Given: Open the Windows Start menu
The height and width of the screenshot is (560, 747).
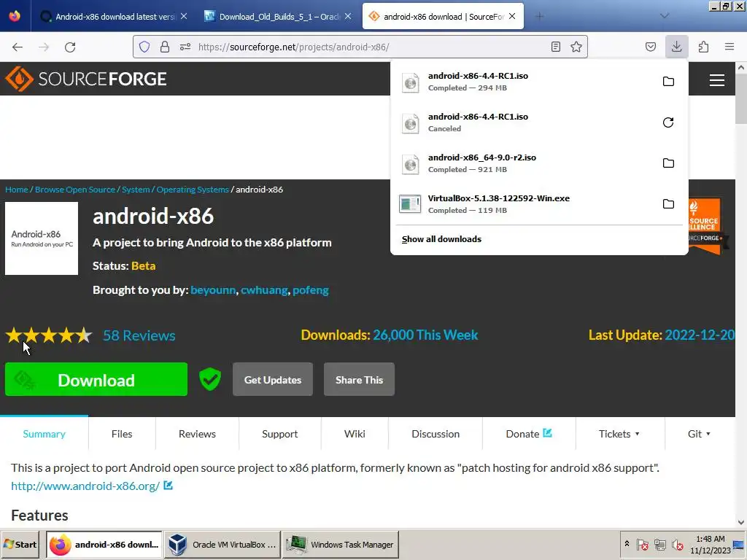Looking at the screenshot, I should point(20,544).
